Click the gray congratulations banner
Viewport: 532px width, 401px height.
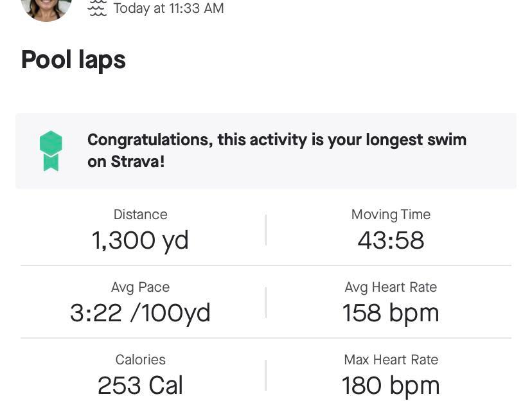[266, 150]
